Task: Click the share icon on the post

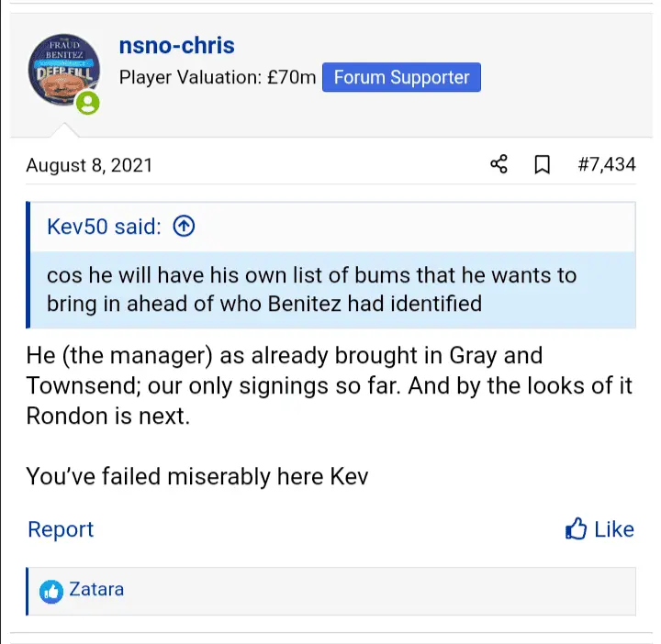Action: coord(499,165)
